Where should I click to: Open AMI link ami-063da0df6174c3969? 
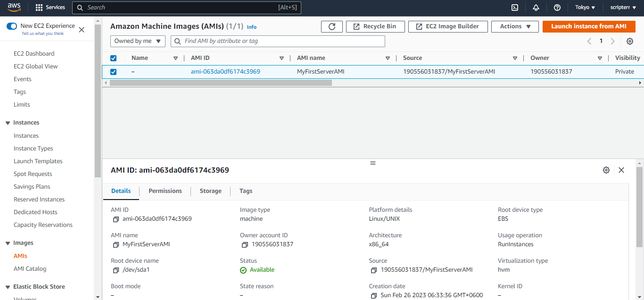(225, 72)
